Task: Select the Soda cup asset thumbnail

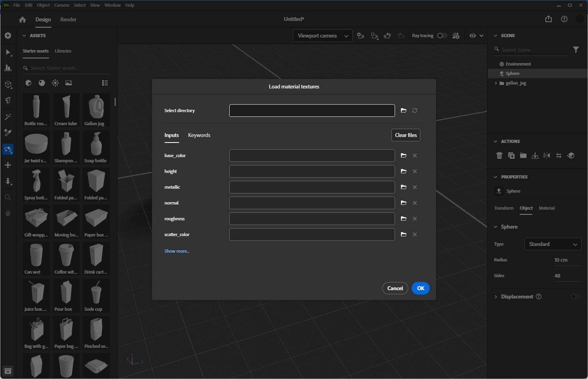Action: coord(96,296)
